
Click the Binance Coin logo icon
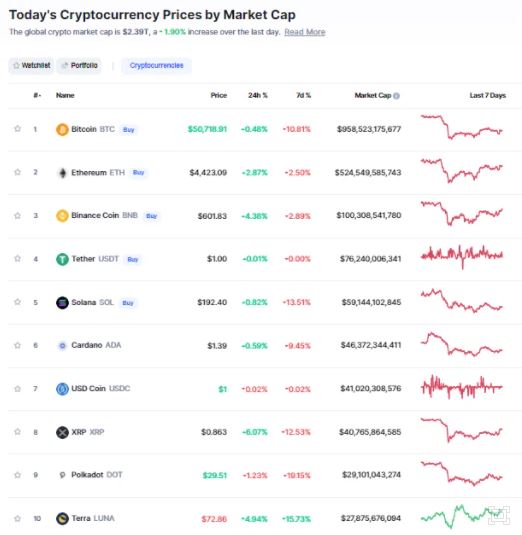click(x=62, y=216)
